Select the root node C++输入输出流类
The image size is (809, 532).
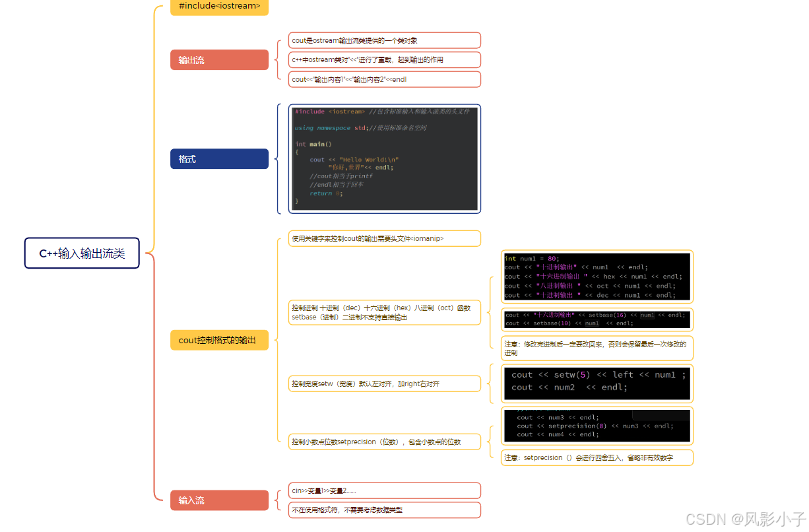pyautogui.click(x=82, y=253)
